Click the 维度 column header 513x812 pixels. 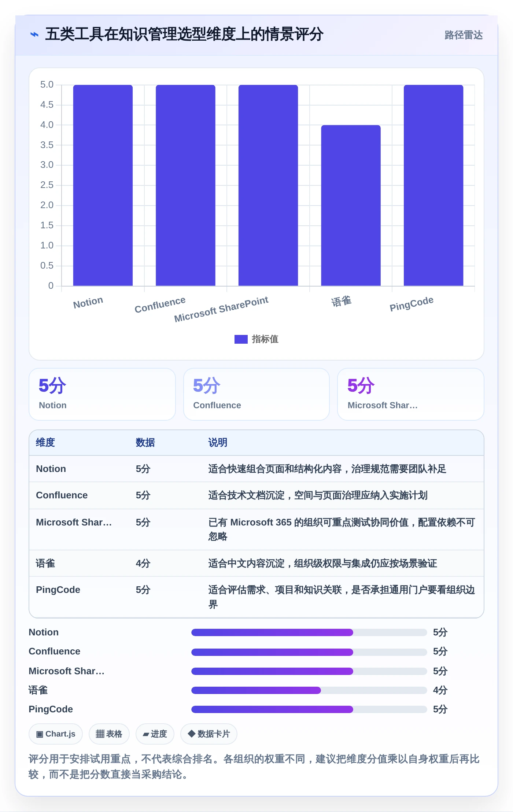45,443
